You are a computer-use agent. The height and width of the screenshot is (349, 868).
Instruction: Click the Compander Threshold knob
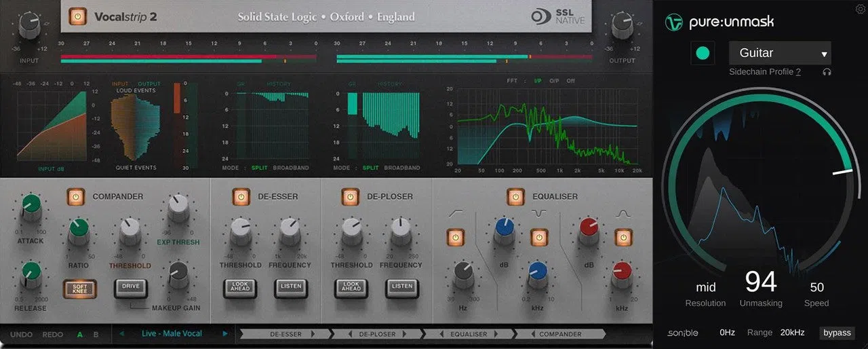coord(130,232)
